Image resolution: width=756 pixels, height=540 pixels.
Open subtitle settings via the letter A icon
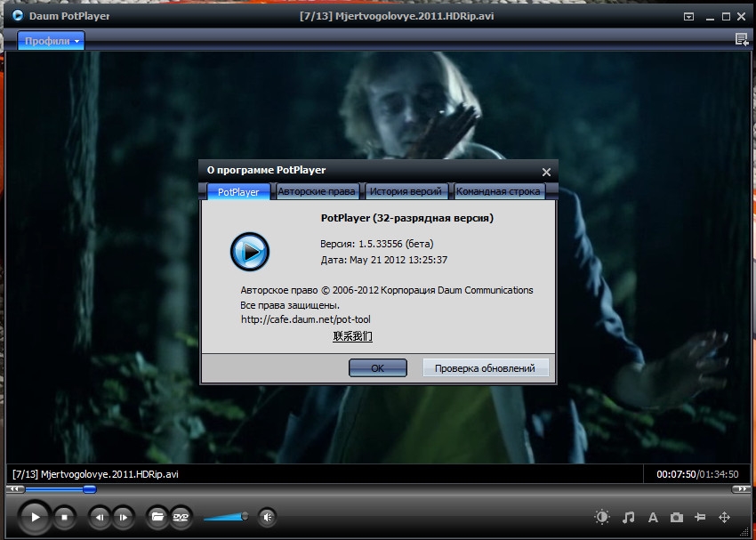pyautogui.click(x=652, y=517)
